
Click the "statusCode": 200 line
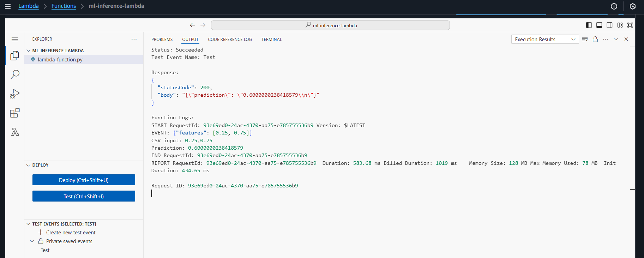185,88
